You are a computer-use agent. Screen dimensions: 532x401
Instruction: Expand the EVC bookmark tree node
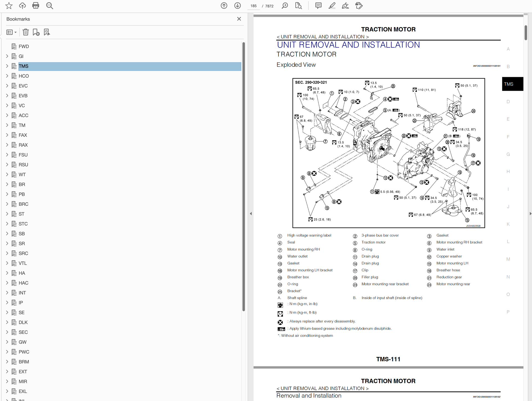click(7, 86)
